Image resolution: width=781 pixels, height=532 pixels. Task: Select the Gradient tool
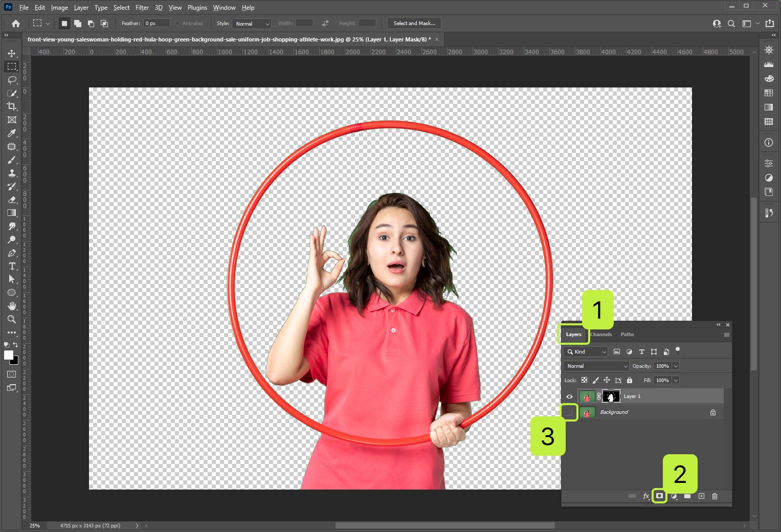(x=12, y=213)
